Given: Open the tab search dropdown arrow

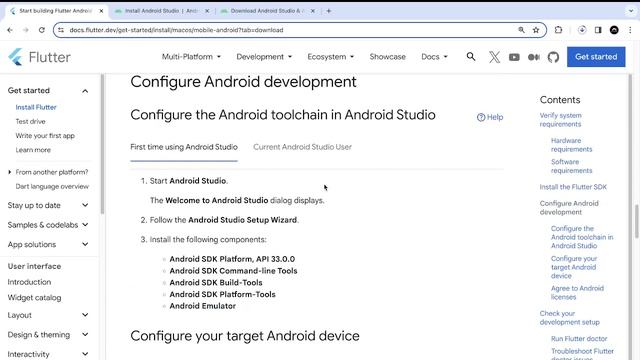Looking at the screenshot, I should point(631,11).
